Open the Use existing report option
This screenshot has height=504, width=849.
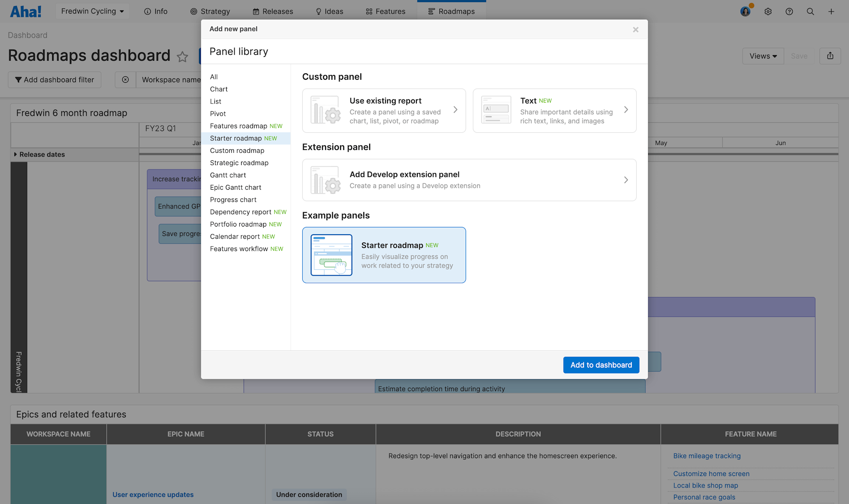(x=384, y=111)
